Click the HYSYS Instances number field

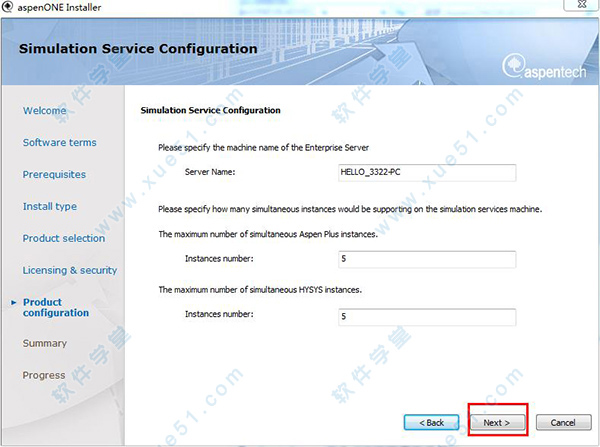427,317
